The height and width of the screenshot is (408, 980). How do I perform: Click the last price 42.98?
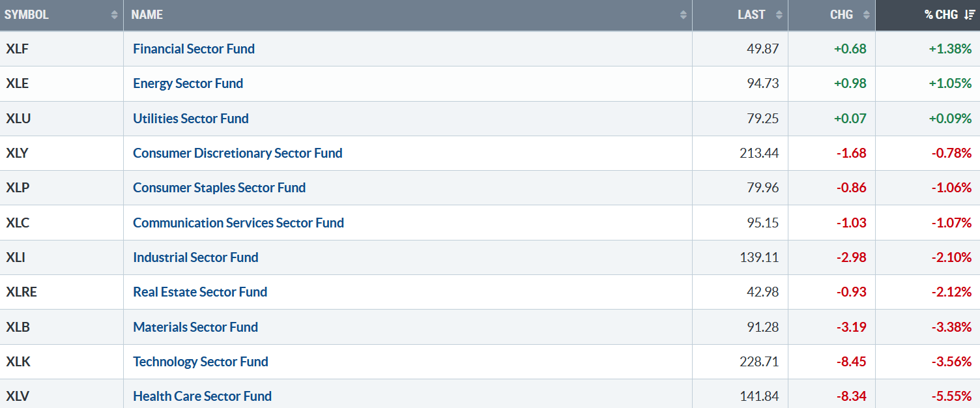[763, 292]
